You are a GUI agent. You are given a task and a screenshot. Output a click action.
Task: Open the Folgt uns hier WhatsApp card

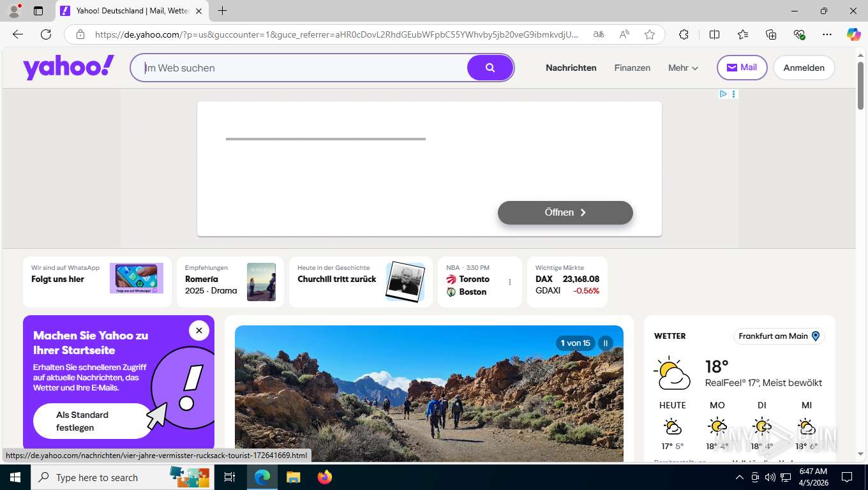coord(97,282)
